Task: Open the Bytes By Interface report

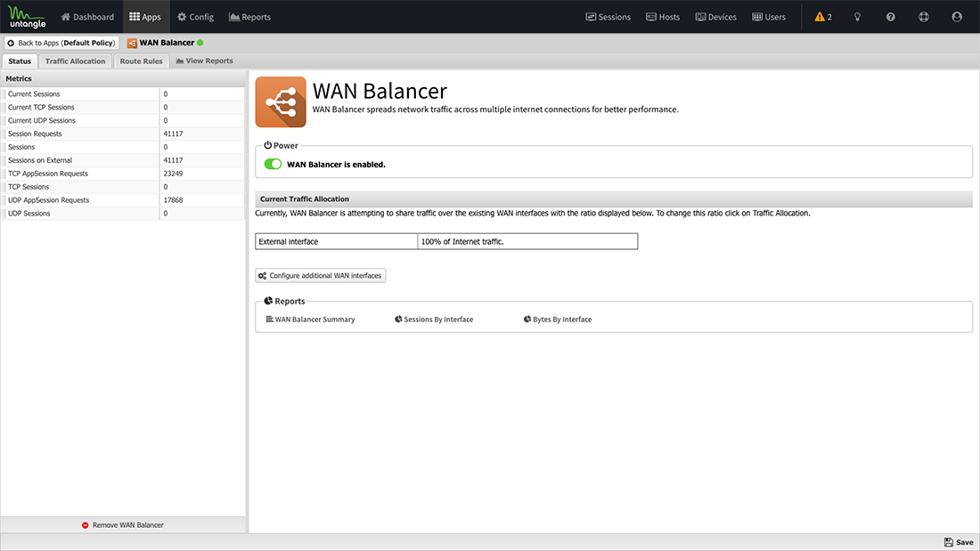Action: coord(558,320)
